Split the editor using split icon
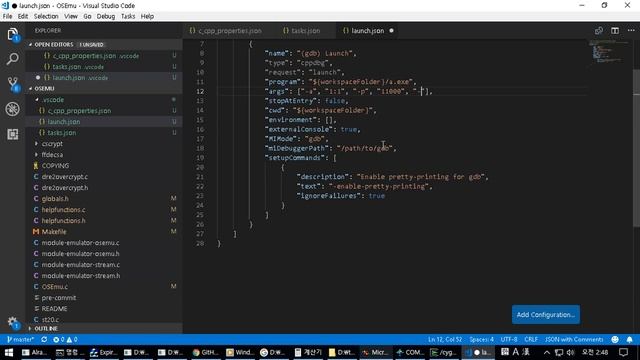This screenshot has height=360, width=640. pyautogui.click(x=615, y=31)
